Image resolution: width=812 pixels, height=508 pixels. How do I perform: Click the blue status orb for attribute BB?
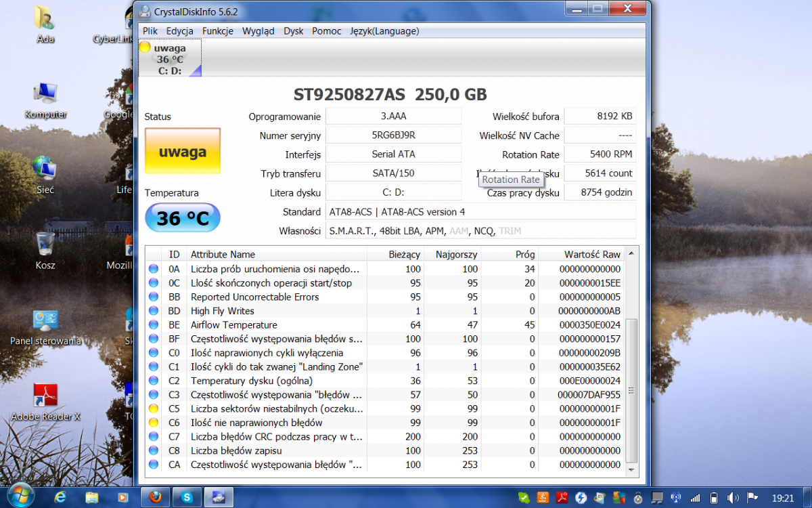click(154, 297)
